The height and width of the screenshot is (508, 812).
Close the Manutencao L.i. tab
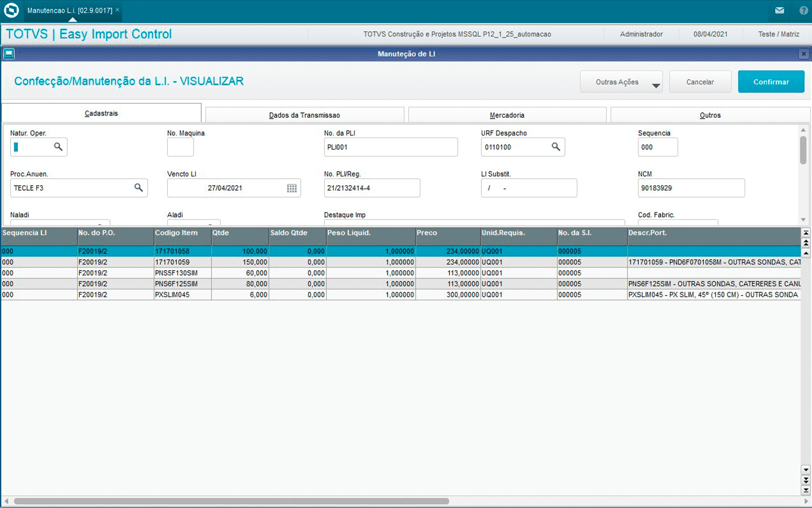[118, 10]
